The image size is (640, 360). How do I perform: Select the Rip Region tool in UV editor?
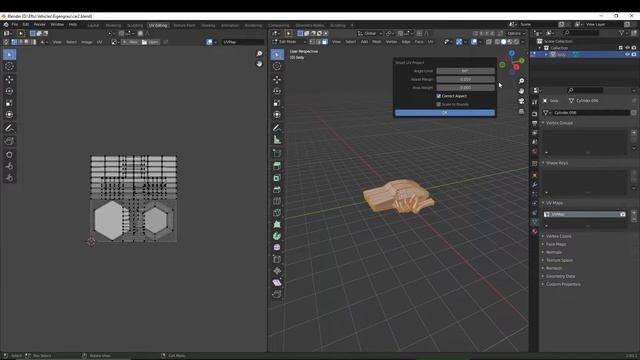pyautogui.click(x=9, y=141)
